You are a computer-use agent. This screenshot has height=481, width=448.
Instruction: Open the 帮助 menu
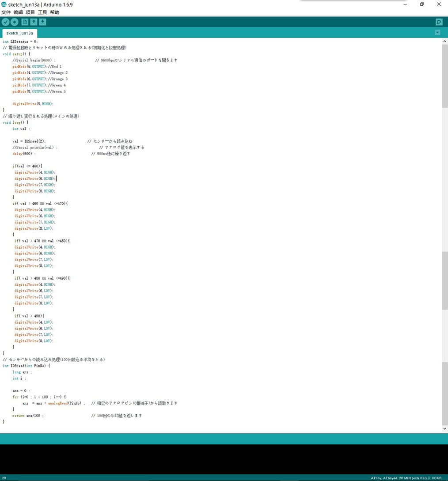click(x=55, y=12)
